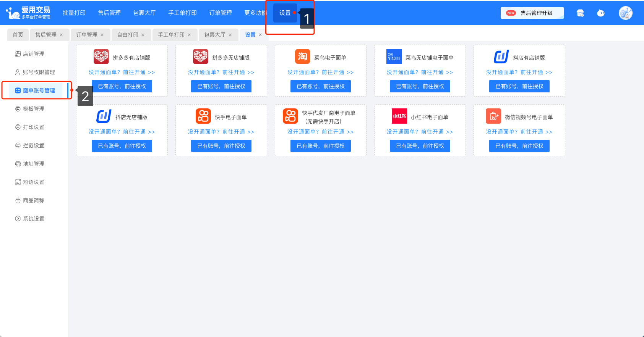Click the piggy-bank icon in header
644x337 pixels.
(601, 13)
